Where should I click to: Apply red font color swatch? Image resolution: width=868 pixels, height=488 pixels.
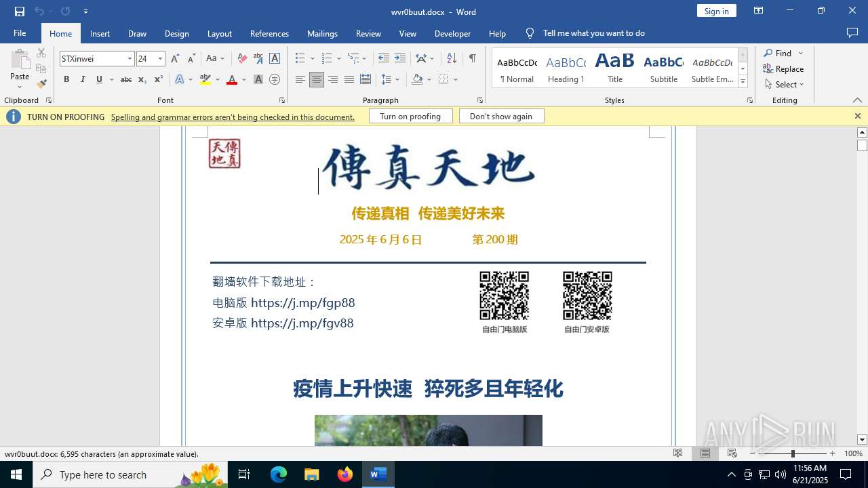tap(232, 79)
